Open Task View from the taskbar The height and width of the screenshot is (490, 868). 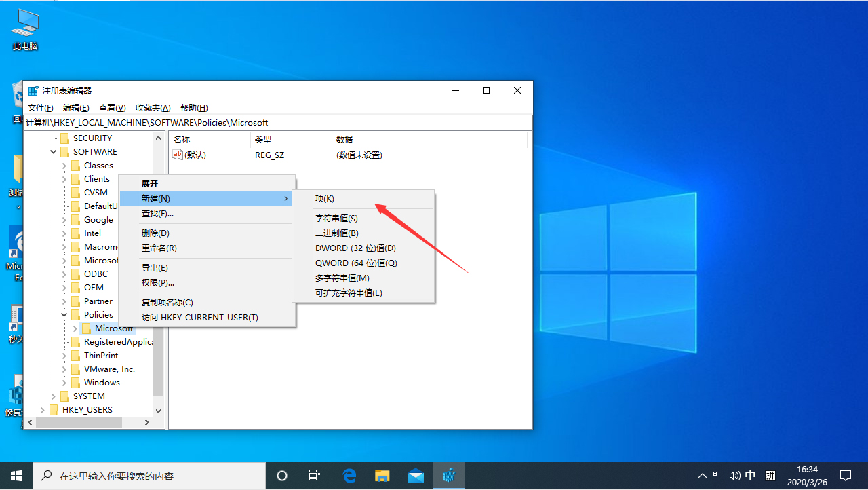pos(314,475)
